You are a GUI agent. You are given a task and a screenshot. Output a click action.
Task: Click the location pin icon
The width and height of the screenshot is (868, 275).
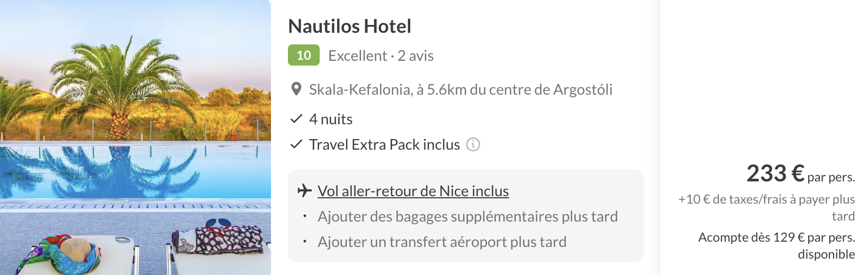pyautogui.click(x=296, y=89)
